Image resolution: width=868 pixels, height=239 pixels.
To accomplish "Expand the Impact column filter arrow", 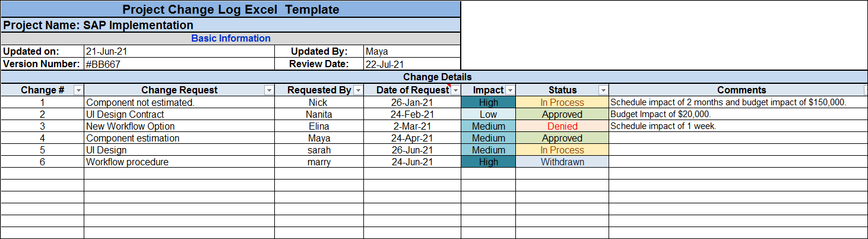I will click(509, 90).
